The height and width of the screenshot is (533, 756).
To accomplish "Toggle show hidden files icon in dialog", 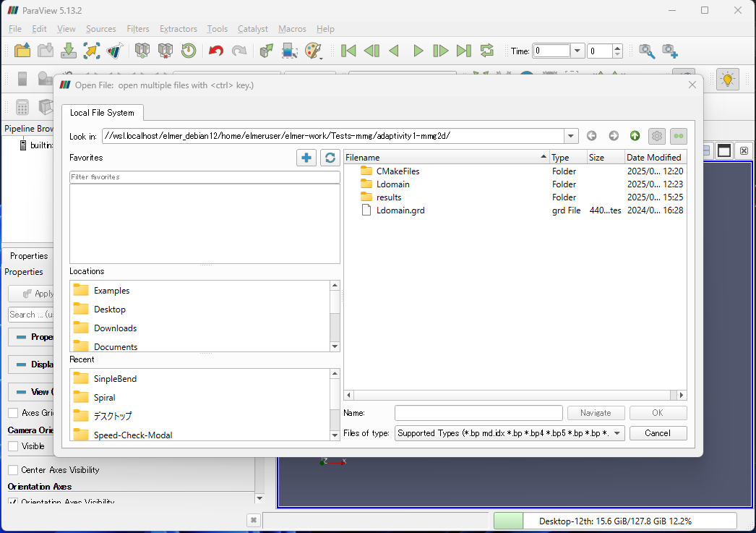I will click(x=679, y=136).
